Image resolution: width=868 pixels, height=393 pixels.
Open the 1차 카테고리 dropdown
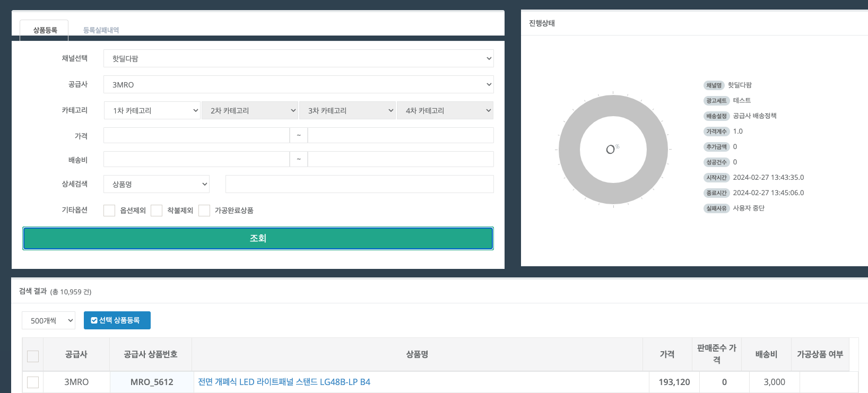click(x=152, y=110)
